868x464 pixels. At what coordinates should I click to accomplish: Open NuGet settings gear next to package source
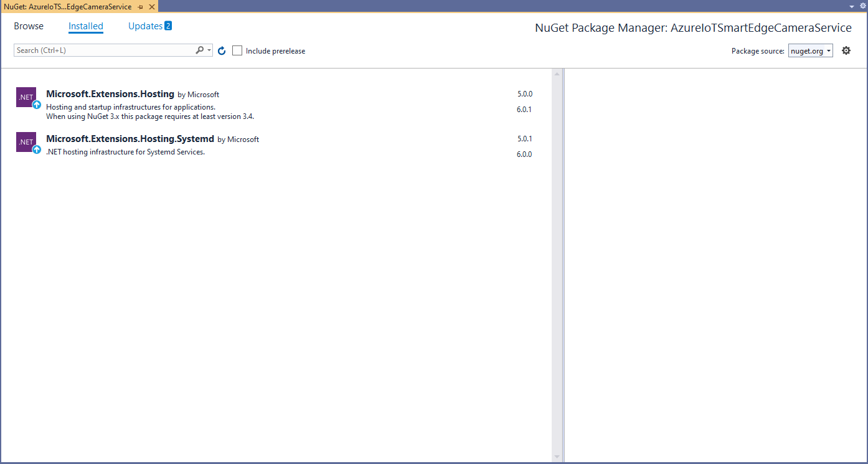coord(846,50)
